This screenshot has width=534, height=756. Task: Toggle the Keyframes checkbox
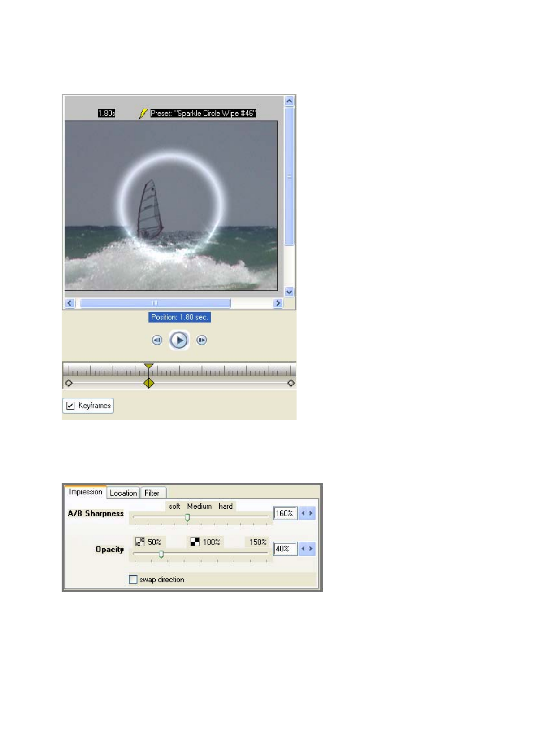[x=70, y=406]
